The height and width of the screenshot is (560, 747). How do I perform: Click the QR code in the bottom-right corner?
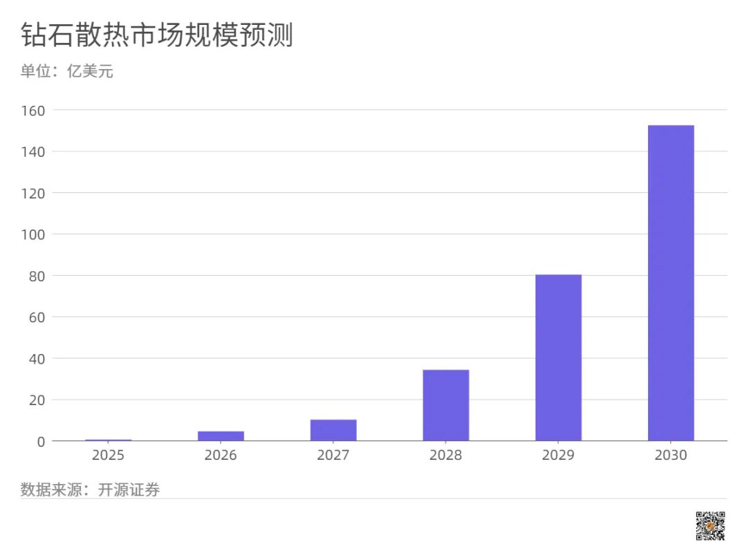[710, 525]
